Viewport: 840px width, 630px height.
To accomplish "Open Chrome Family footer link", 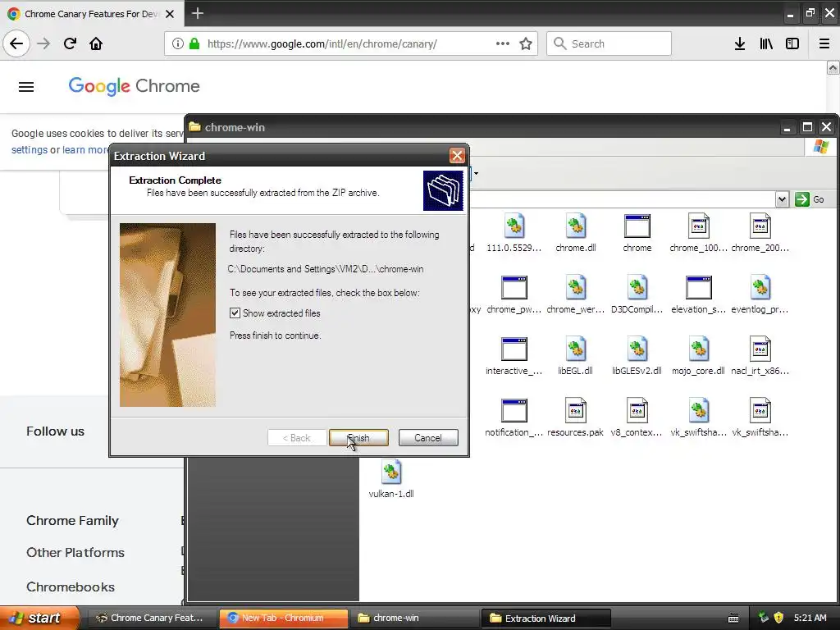I will (72, 520).
